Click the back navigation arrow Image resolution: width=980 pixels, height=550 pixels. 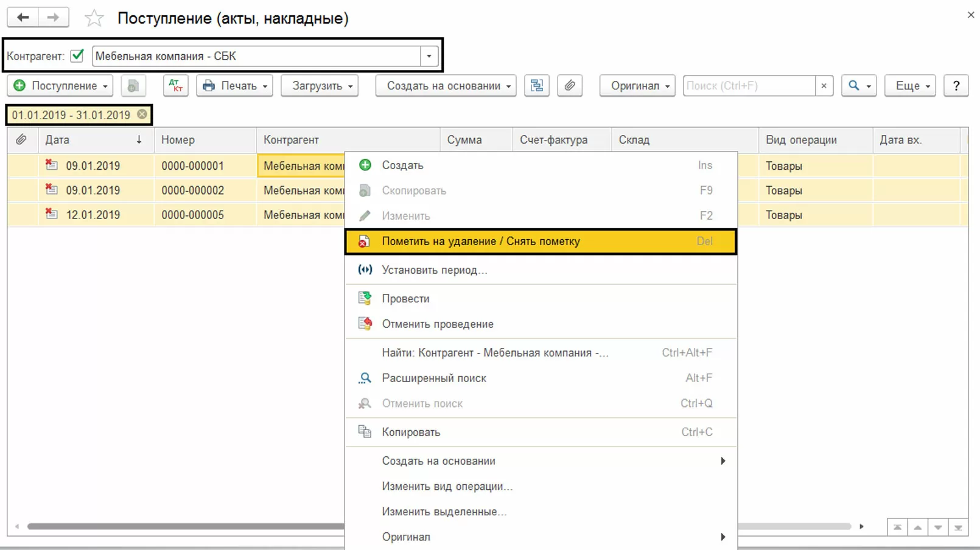click(23, 18)
